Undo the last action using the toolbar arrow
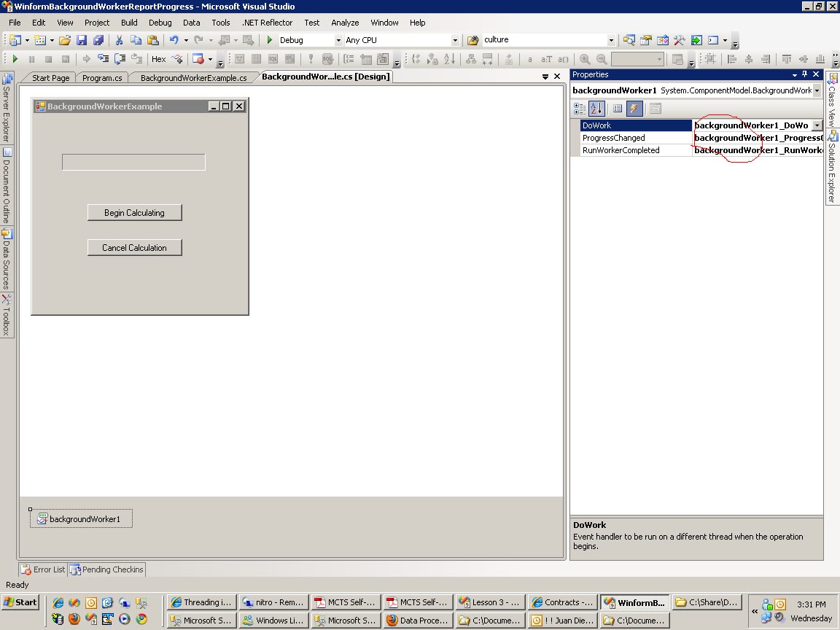 pos(174,40)
